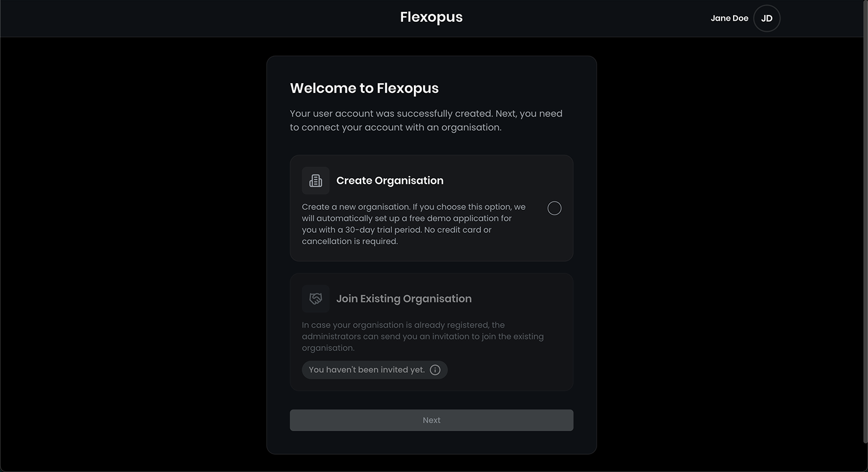The image size is (868, 472).
Task: Click the building icon for Create Organisation
Action: pos(316,181)
